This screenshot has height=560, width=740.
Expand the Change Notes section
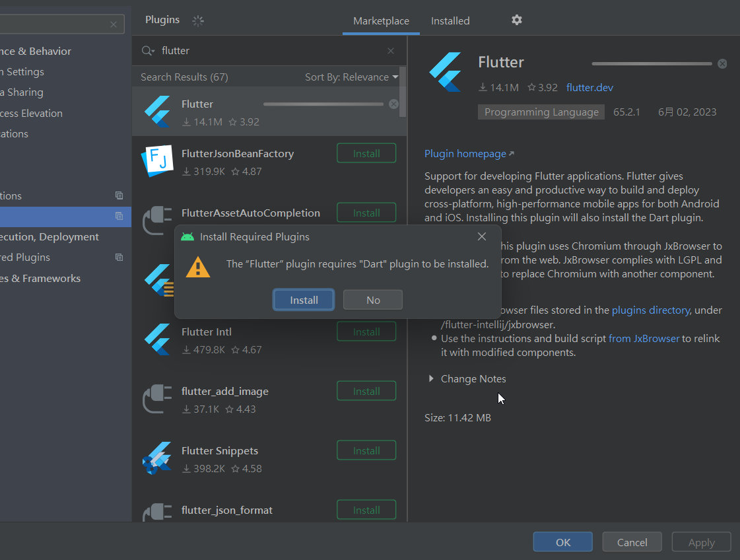(x=431, y=378)
